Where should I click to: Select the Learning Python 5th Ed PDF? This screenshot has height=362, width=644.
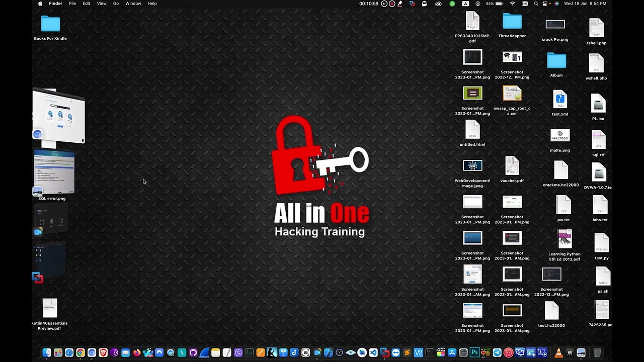pos(565,245)
